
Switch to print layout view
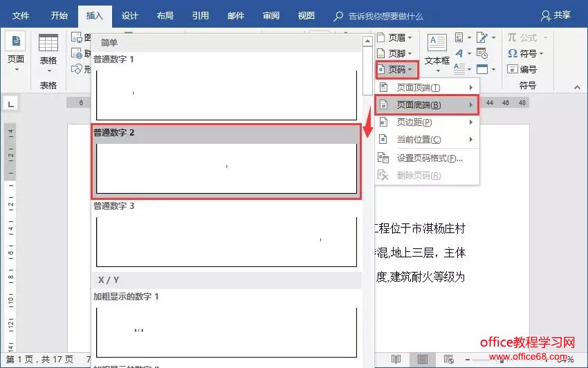tap(423, 360)
